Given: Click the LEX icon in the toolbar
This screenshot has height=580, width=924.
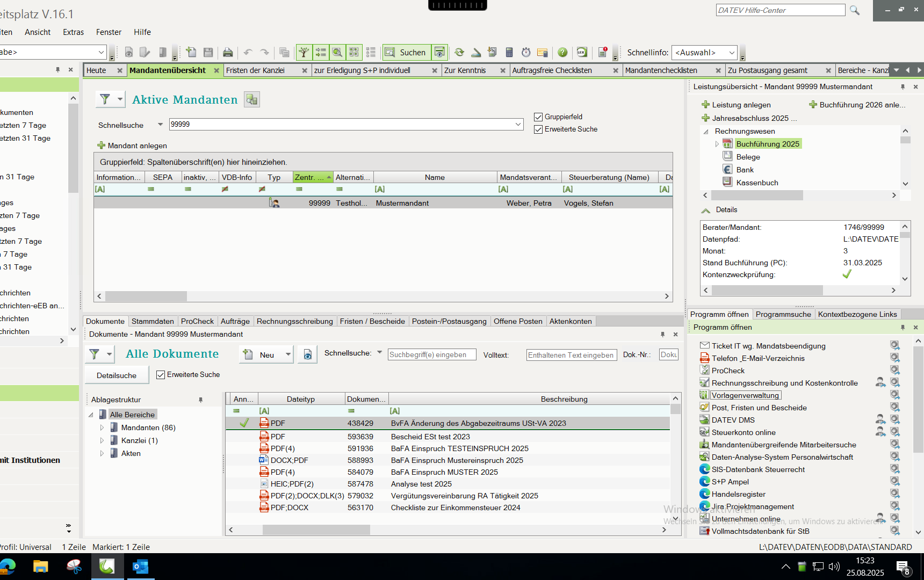Looking at the screenshot, I should (x=582, y=52).
